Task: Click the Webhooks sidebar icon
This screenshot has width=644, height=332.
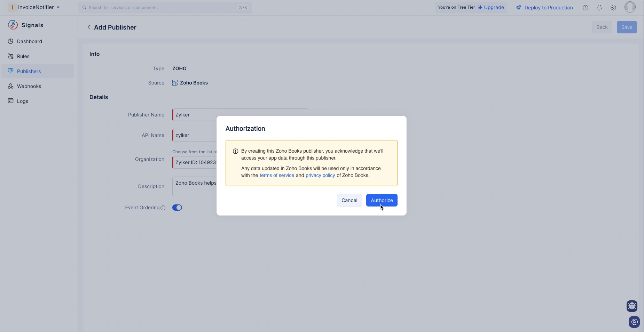Action: (x=11, y=86)
